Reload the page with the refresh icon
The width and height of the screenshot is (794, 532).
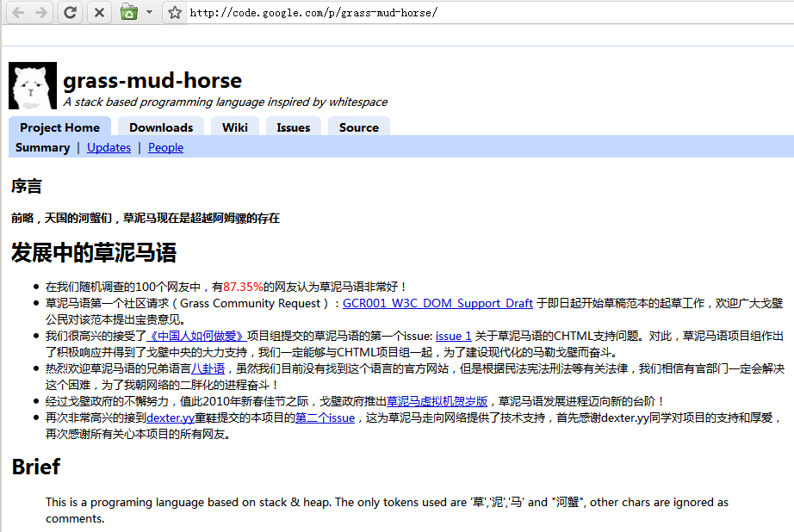(71, 12)
